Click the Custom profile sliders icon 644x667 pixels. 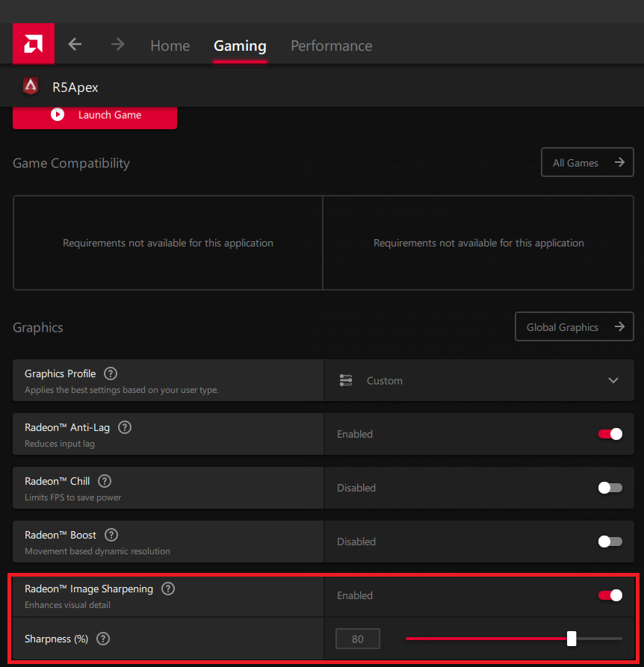pyautogui.click(x=346, y=380)
